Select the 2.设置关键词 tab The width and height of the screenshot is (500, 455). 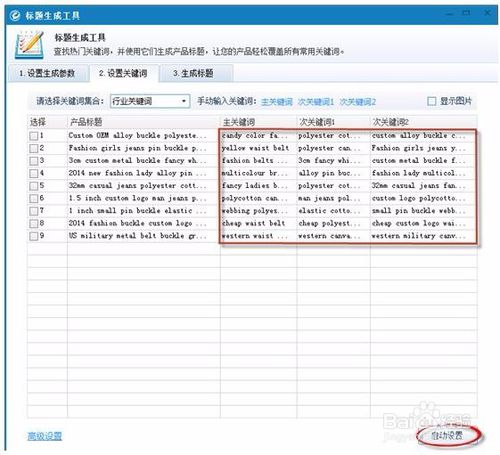coord(123,73)
